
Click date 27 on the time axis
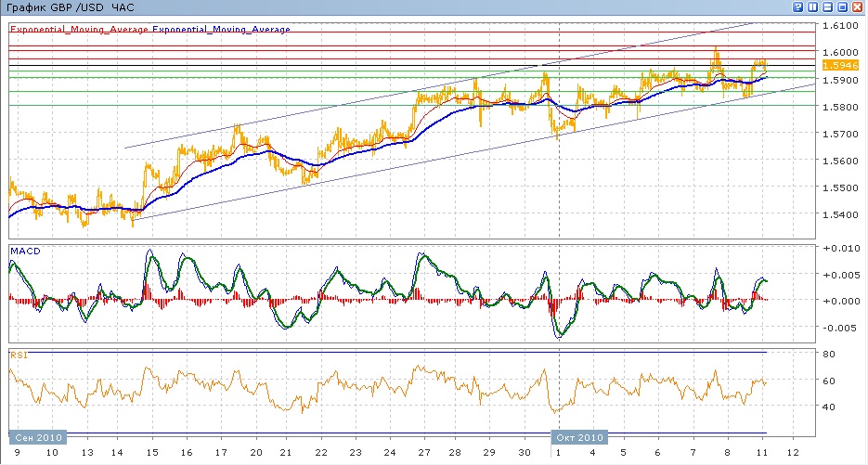coord(422,452)
